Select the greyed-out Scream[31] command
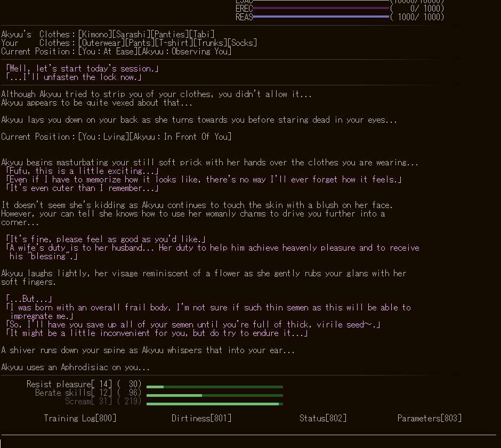The height and width of the screenshot is (448, 501). pos(88,401)
